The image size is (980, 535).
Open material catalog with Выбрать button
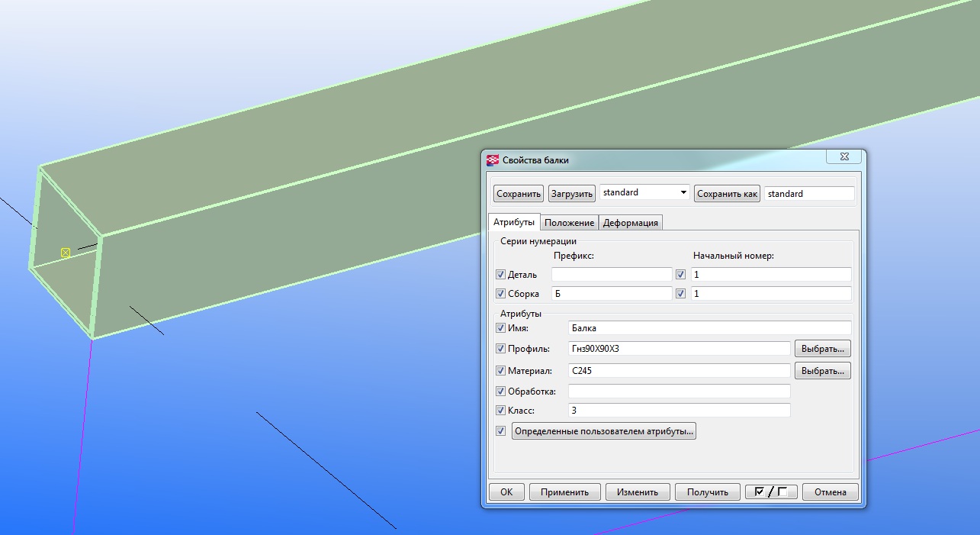(822, 371)
